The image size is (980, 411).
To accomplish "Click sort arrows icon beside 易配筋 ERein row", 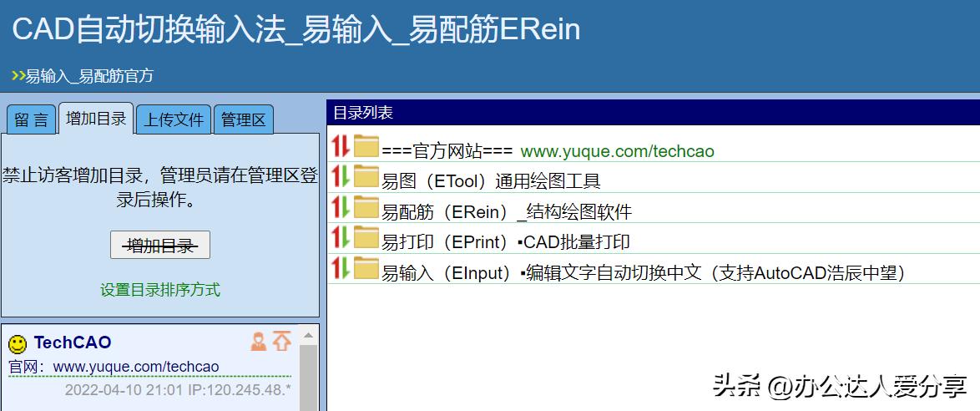I will (x=341, y=206).
